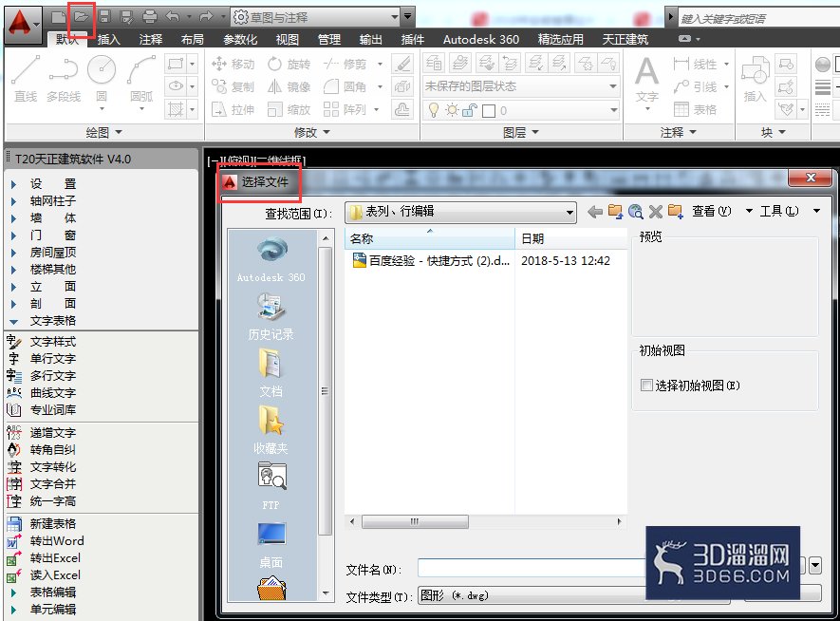
Task: Open the 历史记录 history shortcut
Action: [x=271, y=316]
